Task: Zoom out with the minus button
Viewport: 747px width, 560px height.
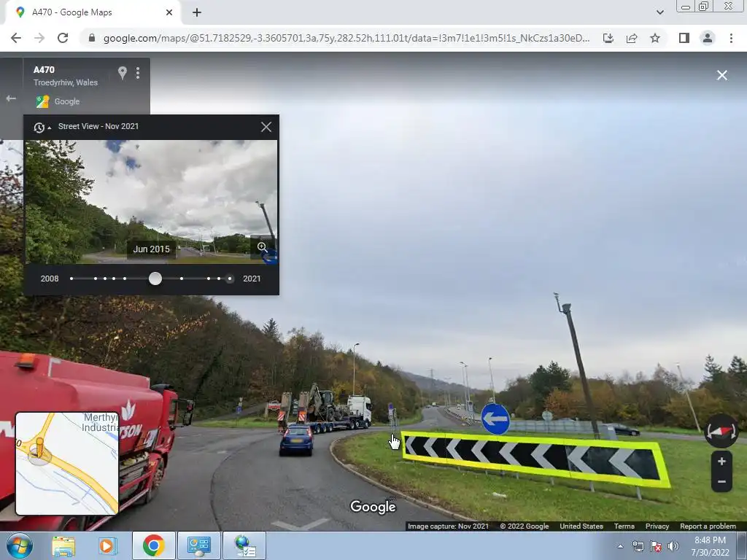Action: [721, 481]
